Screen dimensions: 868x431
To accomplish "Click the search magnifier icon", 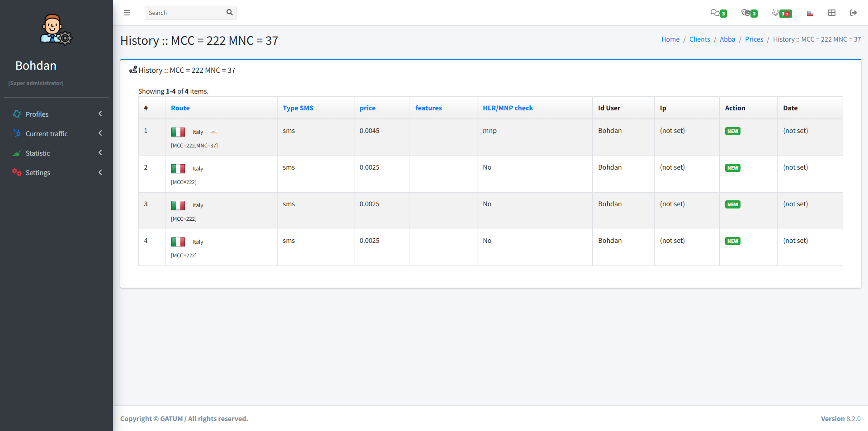I will 230,13.
